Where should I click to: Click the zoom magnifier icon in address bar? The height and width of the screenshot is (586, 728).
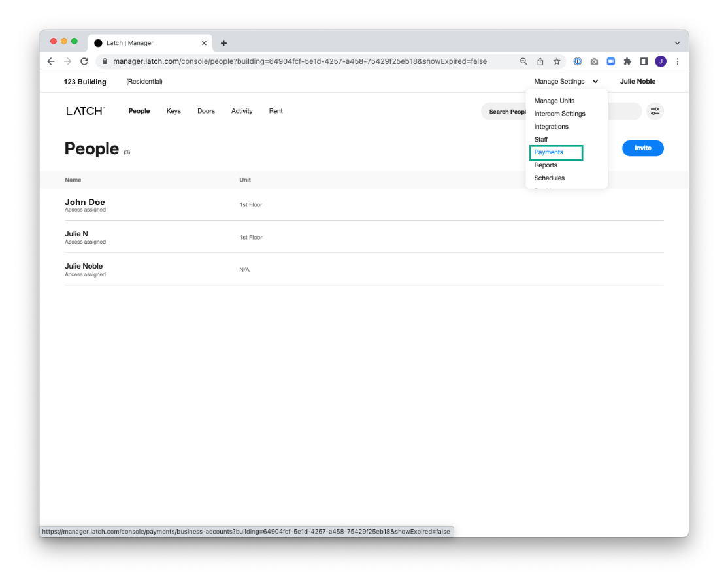523,61
